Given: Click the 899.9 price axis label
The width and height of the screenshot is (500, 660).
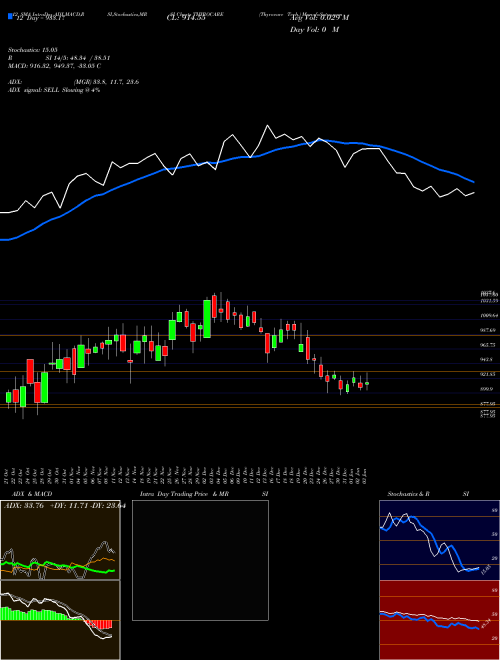Looking at the screenshot, I should click(488, 389).
